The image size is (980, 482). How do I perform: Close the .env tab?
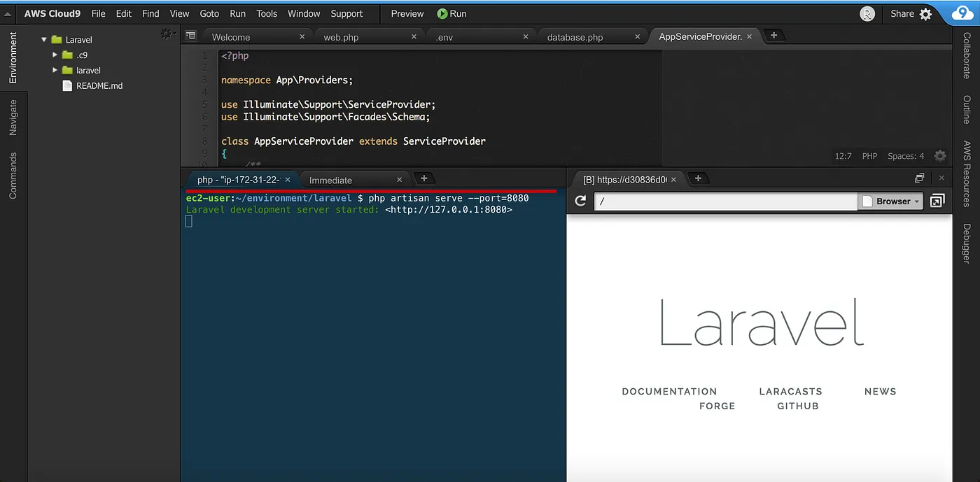point(526,36)
